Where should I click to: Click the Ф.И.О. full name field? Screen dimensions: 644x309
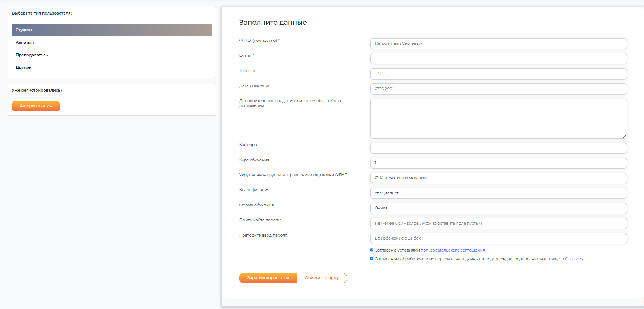(x=498, y=44)
